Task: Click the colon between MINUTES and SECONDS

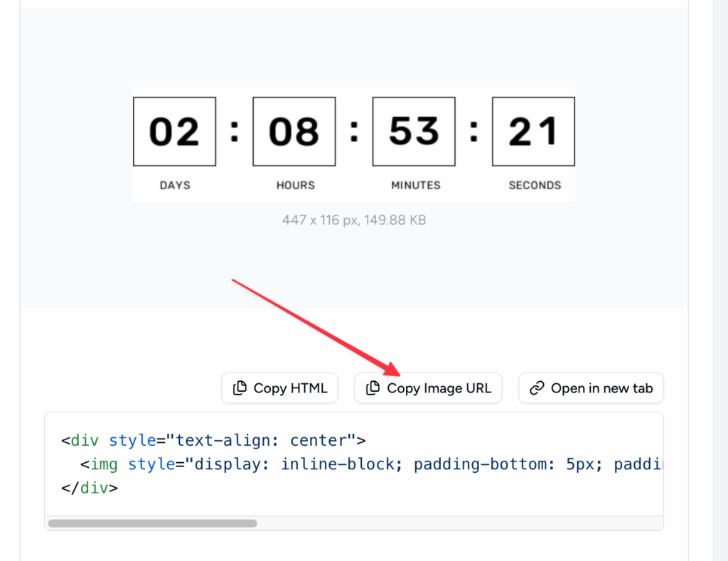Action: point(473,130)
